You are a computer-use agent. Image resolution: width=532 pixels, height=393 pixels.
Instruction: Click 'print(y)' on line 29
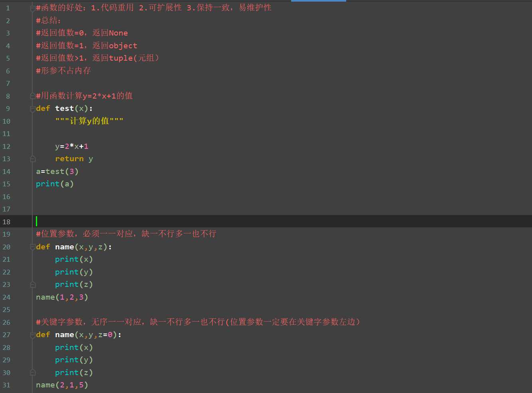(74, 360)
